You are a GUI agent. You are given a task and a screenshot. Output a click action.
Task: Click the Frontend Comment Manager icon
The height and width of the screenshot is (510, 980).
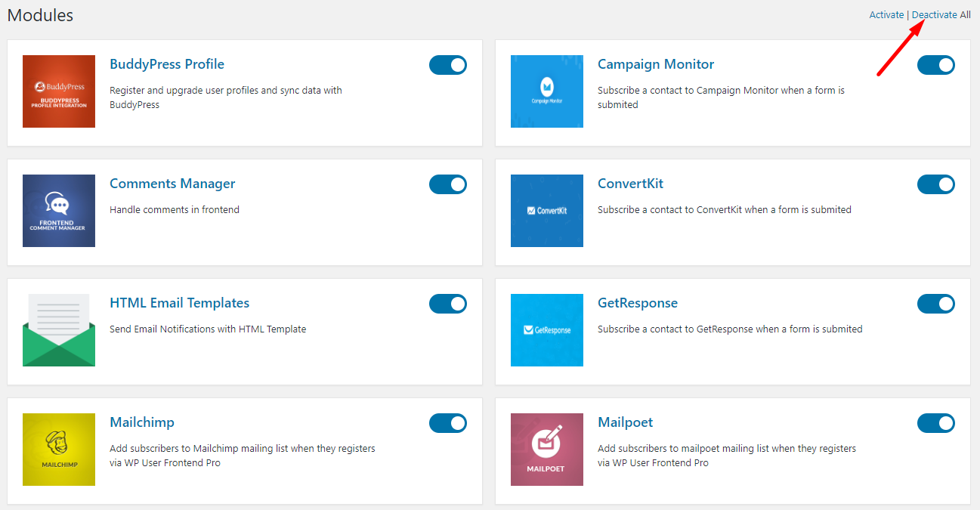coord(59,211)
